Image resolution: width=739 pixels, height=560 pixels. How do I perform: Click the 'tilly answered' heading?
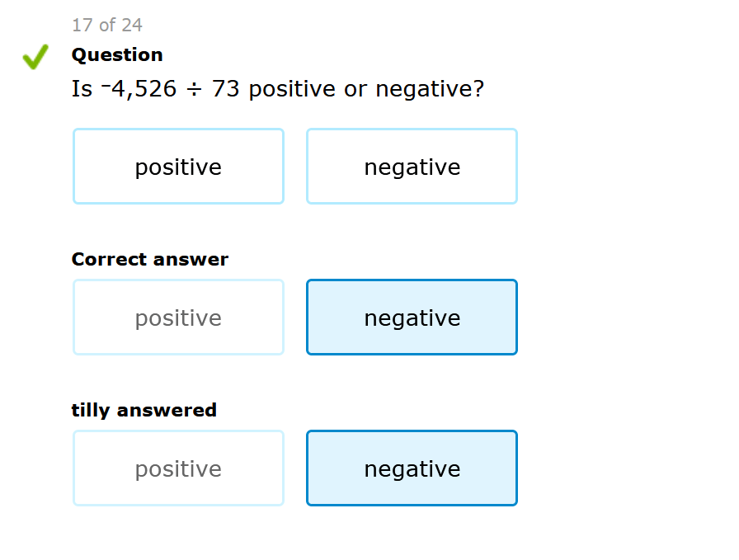144,410
